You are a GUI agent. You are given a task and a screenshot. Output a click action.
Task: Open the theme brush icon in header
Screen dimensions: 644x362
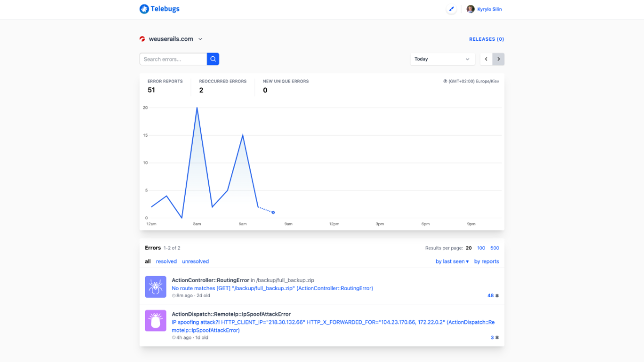pyautogui.click(x=451, y=9)
